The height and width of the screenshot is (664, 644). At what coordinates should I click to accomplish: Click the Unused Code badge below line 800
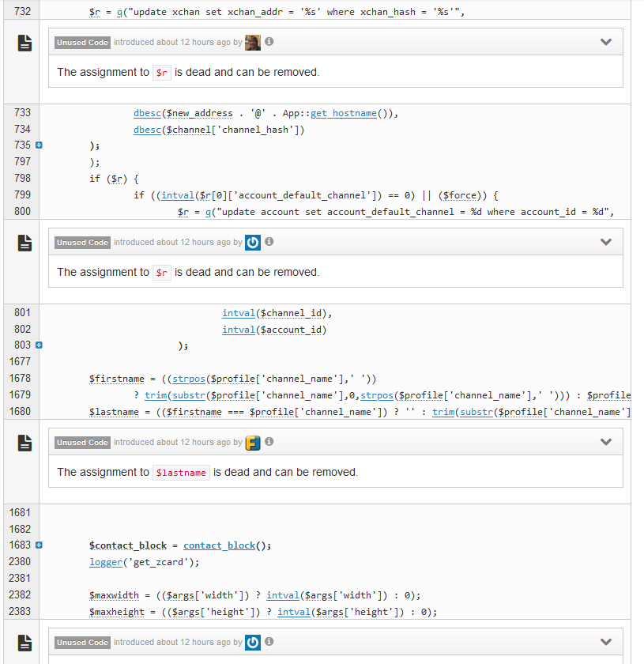(82, 243)
